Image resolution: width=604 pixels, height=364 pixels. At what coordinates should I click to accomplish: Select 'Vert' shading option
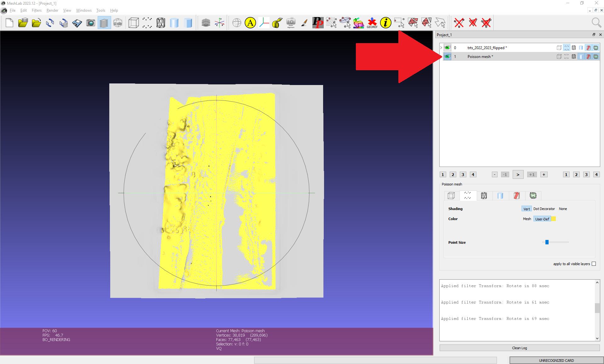pos(527,209)
